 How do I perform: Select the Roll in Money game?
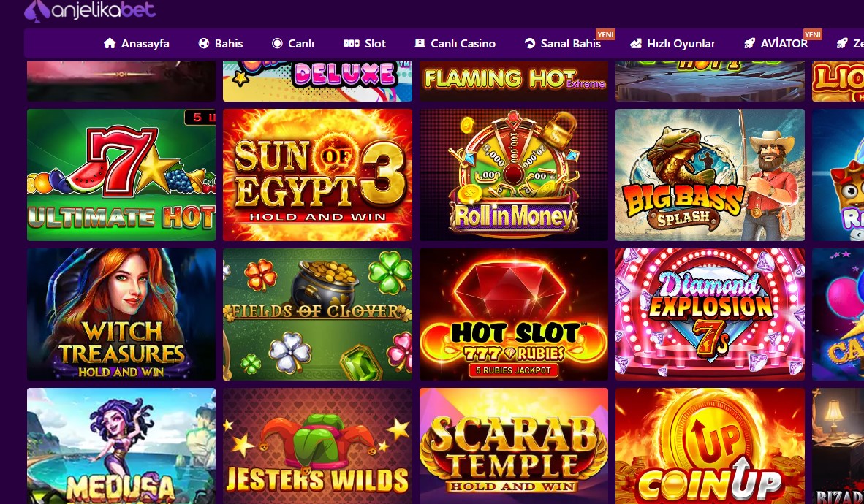514,175
